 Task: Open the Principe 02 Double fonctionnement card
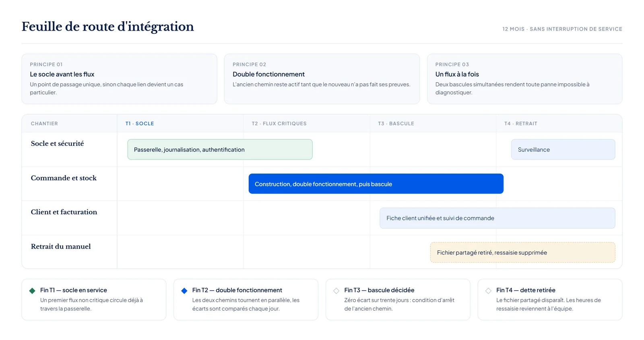point(322,79)
